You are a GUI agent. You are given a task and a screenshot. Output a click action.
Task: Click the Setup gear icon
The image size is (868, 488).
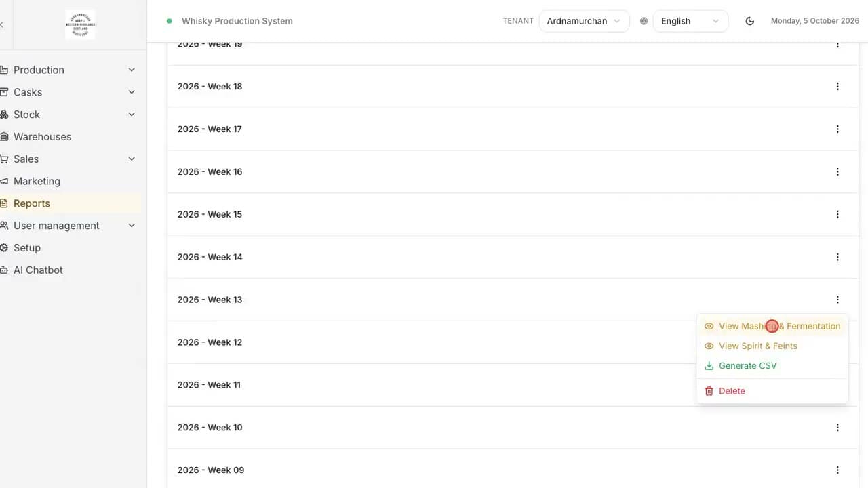tap(3, 248)
